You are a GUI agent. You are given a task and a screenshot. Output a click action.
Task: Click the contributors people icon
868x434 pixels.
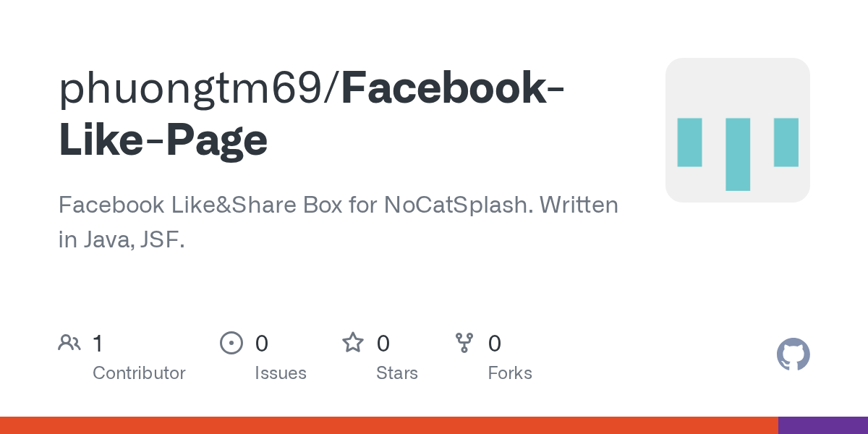click(69, 343)
